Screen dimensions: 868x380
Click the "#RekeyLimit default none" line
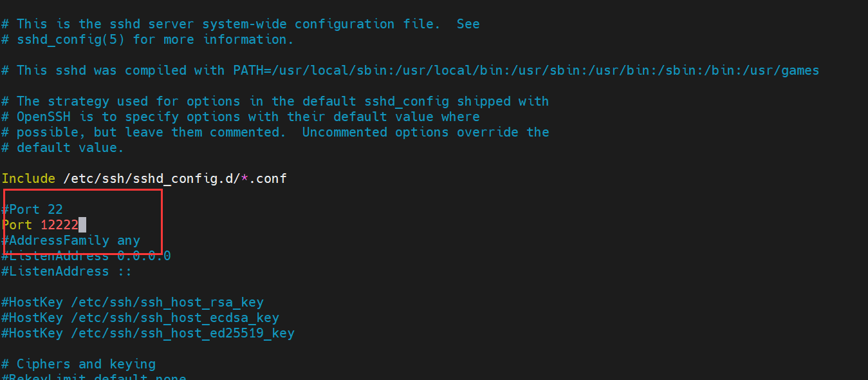pyautogui.click(x=94, y=377)
